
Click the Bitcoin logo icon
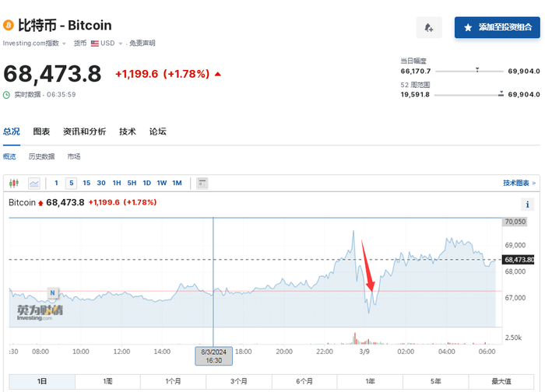tap(9, 25)
